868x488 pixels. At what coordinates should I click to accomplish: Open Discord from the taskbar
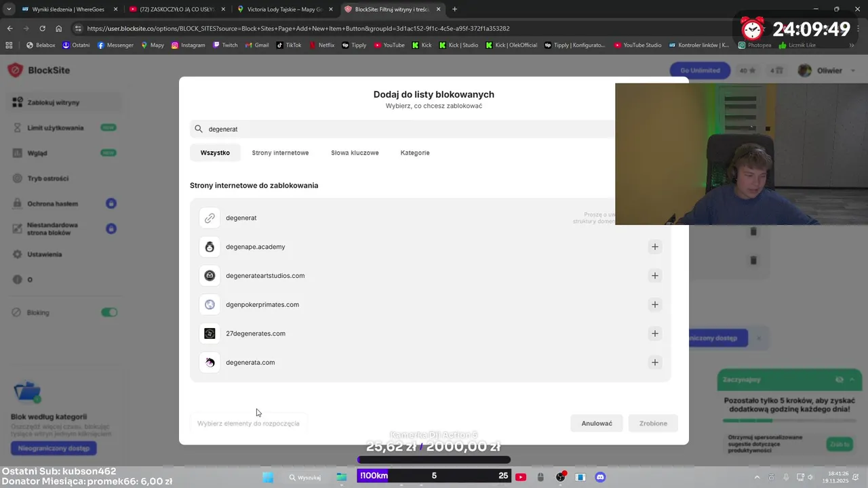click(600, 477)
